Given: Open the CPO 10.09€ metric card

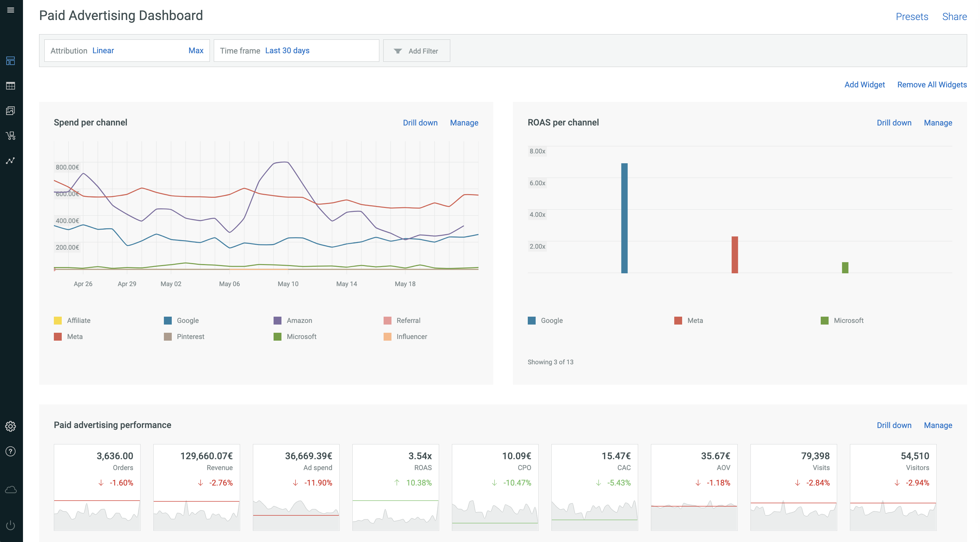Looking at the screenshot, I should 495,487.
